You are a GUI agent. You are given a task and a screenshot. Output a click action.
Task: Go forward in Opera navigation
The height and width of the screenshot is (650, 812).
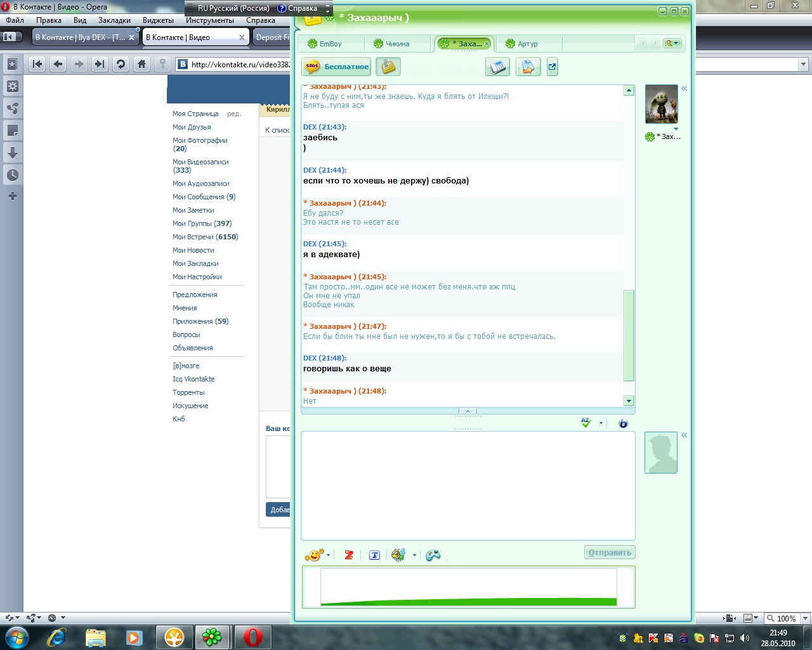click(x=79, y=64)
